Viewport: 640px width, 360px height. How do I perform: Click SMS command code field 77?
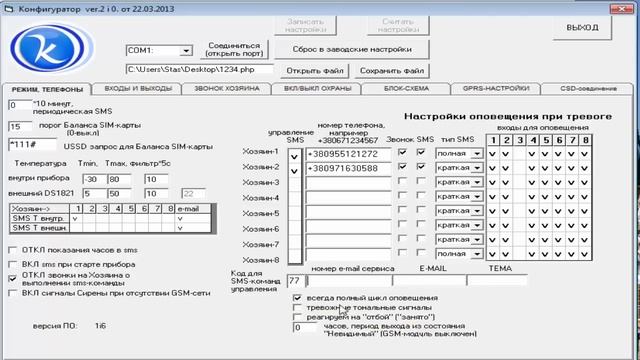(x=296, y=281)
